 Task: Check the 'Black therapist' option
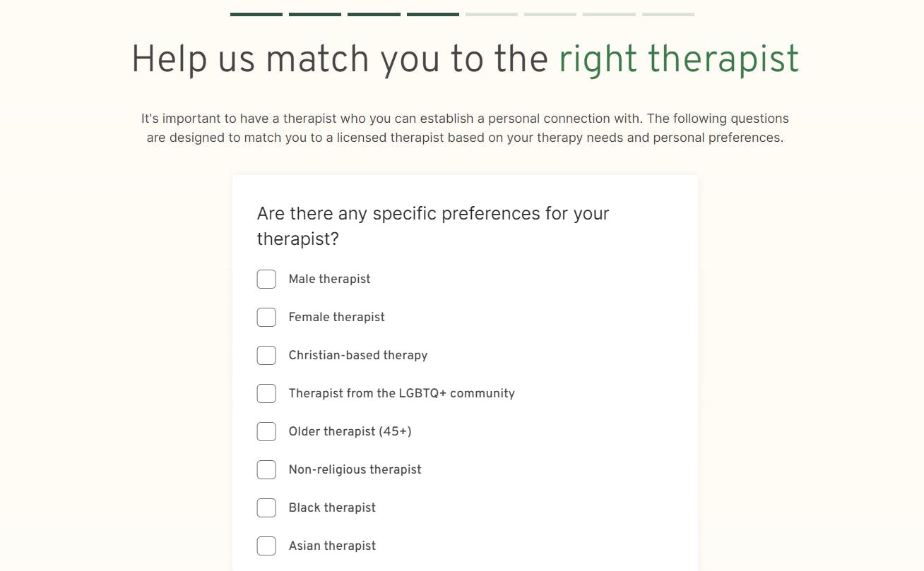[266, 507]
